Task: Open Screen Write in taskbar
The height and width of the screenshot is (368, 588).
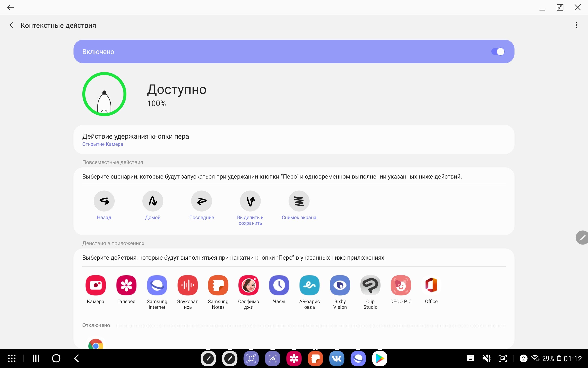Action: point(272,358)
